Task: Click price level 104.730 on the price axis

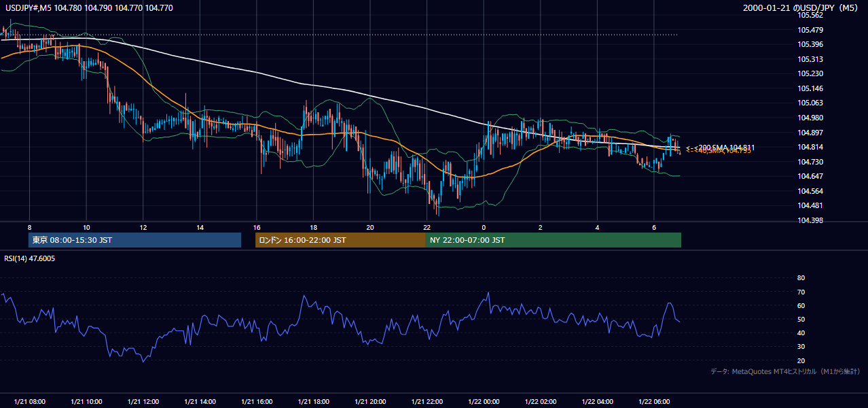Action: pyautogui.click(x=810, y=162)
